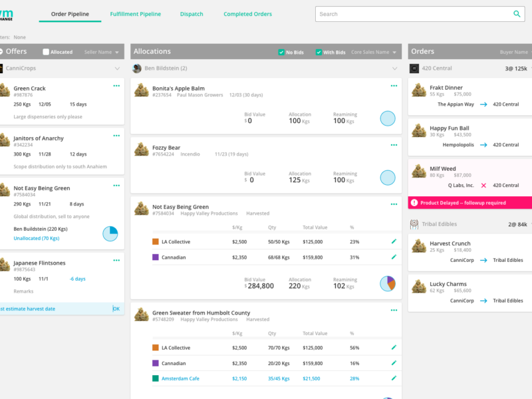This screenshot has height=399, width=532.
Task: Edit LA Collective $125,000 bid at 23%
Action: tap(394, 241)
